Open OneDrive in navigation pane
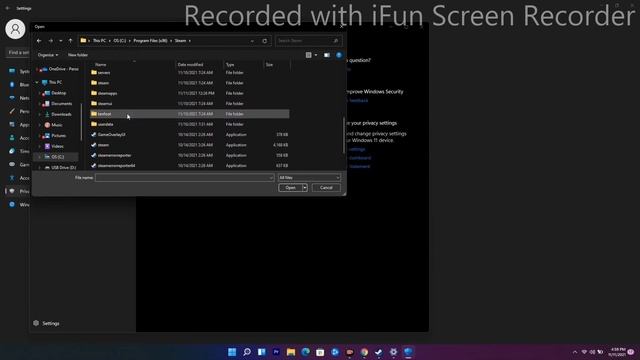This screenshot has width=640, height=360. tap(60, 69)
